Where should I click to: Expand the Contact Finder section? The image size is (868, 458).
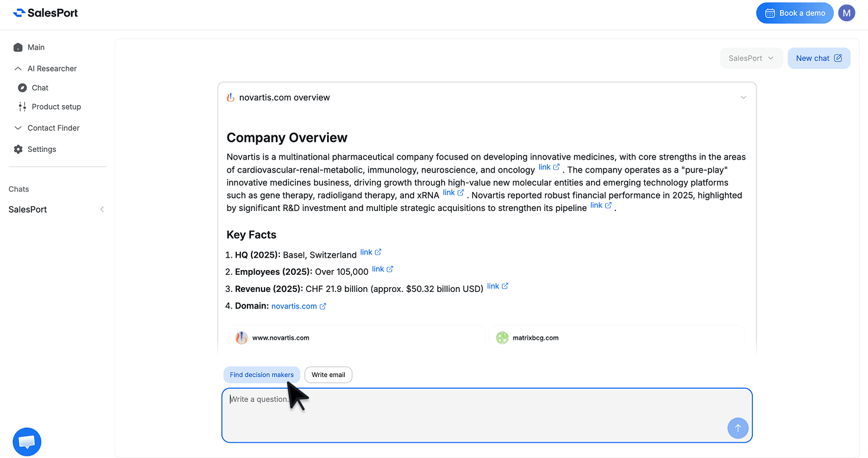tap(18, 128)
